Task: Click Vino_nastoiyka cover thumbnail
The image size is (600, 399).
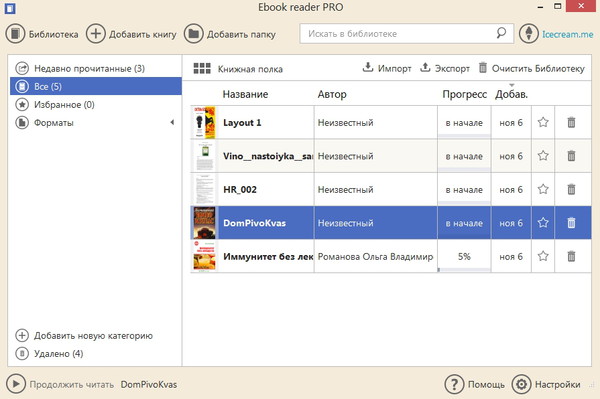Action: pyautogui.click(x=204, y=156)
